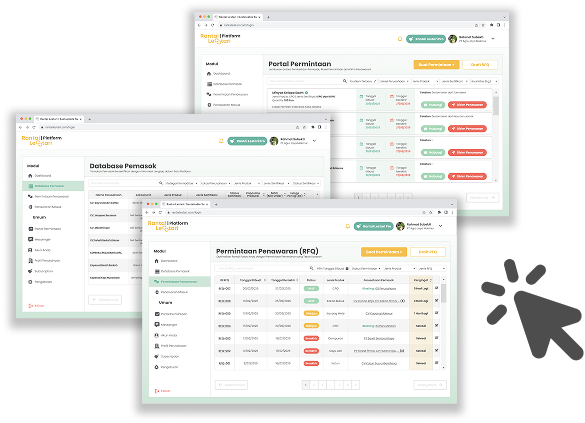The image size is (585, 423).
Task: Open Pengaturan icon in Database Pemasok sidebar
Action: click(x=31, y=282)
